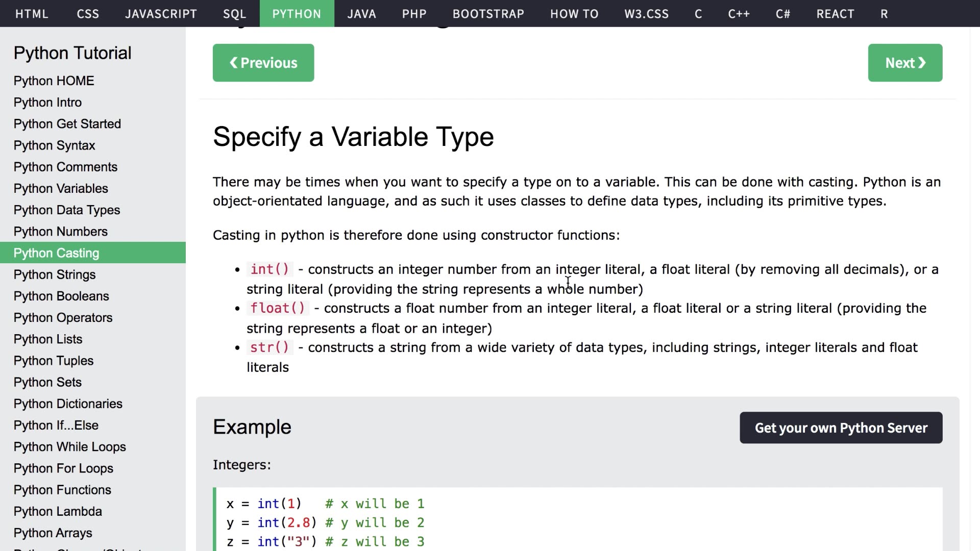980x551 pixels.
Task: Open the Python HOME page
Action: (x=54, y=81)
